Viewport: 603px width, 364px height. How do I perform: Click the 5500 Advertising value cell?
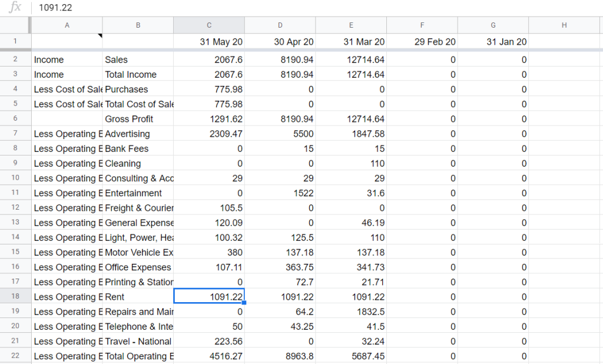[x=280, y=134]
